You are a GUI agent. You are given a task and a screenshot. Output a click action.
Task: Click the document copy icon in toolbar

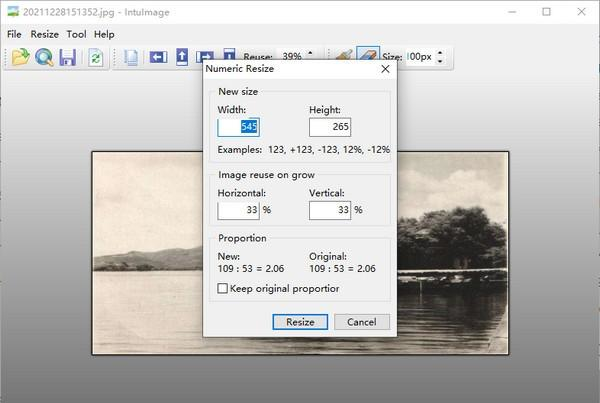tap(131, 58)
